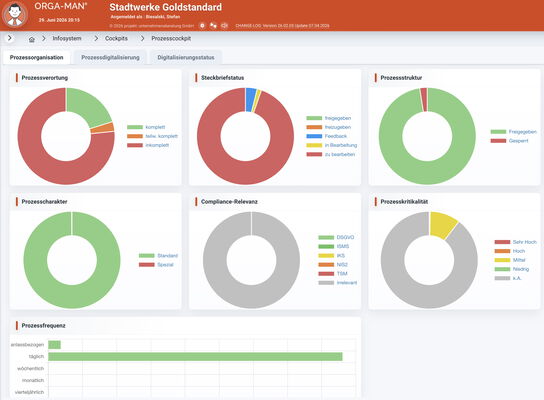The width and height of the screenshot is (544, 400).
Task: Toggle 'in Bearbeitung' legend entry
Action: pyautogui.click(x=332, y=145)
